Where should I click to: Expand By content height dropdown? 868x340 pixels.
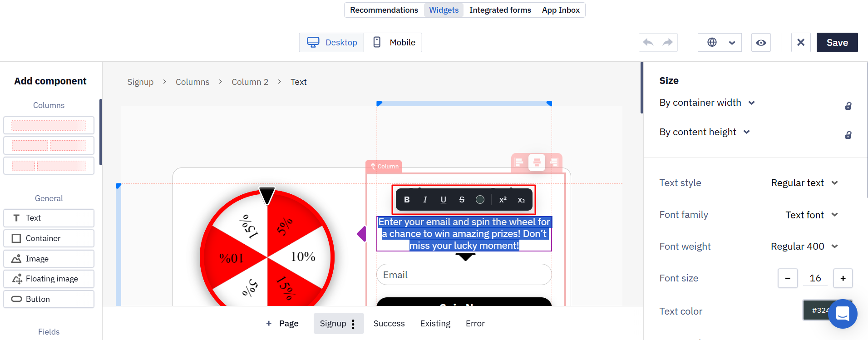(705, 132)
